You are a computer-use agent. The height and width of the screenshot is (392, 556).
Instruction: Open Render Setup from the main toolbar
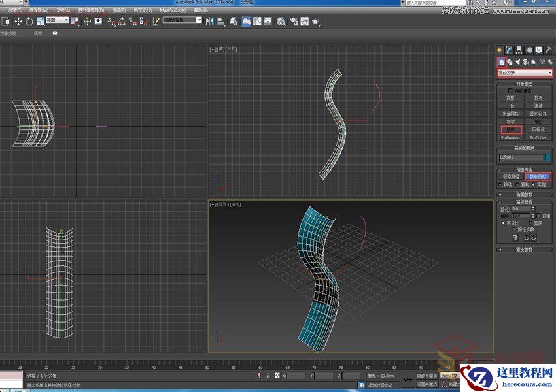[x=293, y=20]
